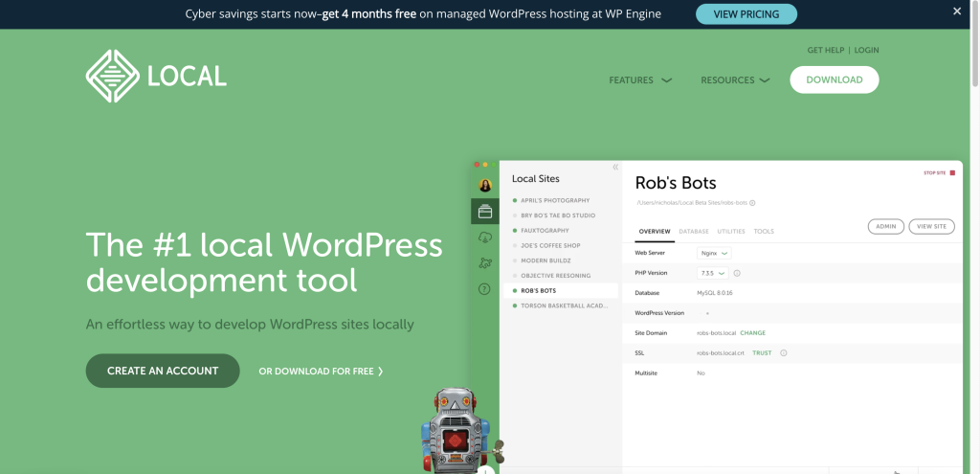Follow OR DOWNLOAD FOR FREE link
This screenshot has width=980, height=474.
point(322,372)
